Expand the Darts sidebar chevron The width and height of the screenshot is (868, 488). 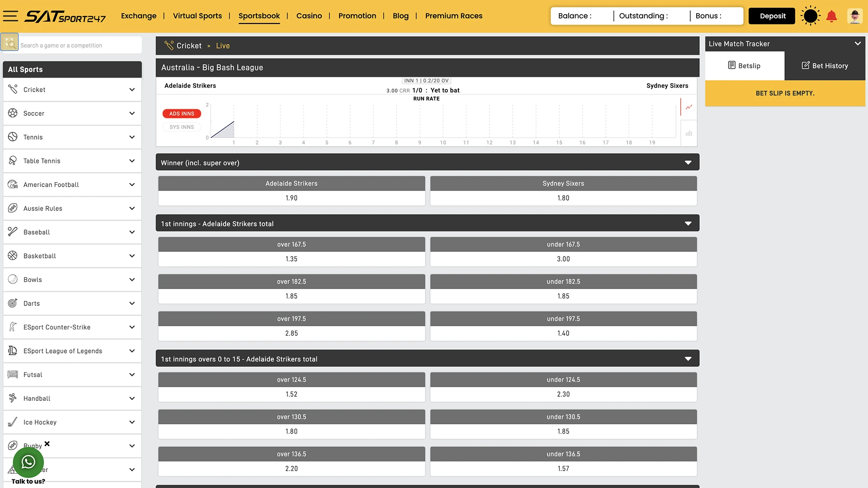[x=132, y=303]
